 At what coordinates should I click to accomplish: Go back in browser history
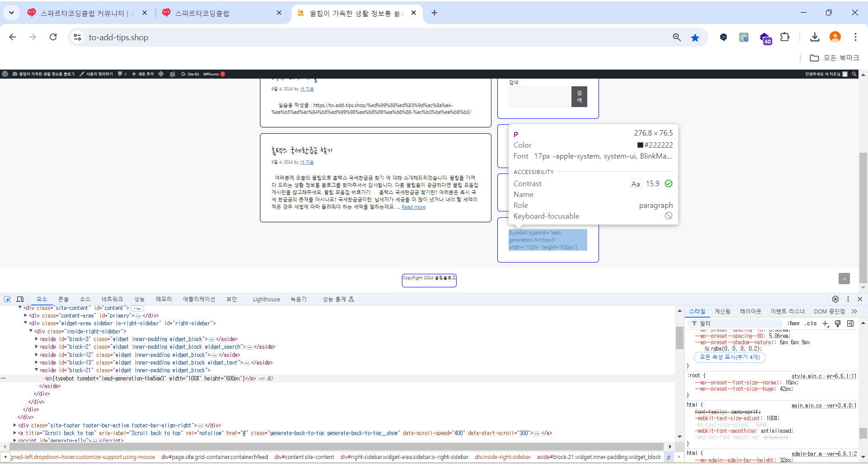pyautogui.click(x=13, y=37)
